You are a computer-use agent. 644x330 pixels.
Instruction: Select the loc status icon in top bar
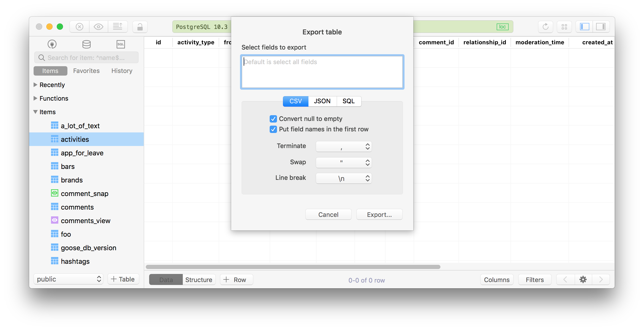pyautogui.click(x=502, y=27)
